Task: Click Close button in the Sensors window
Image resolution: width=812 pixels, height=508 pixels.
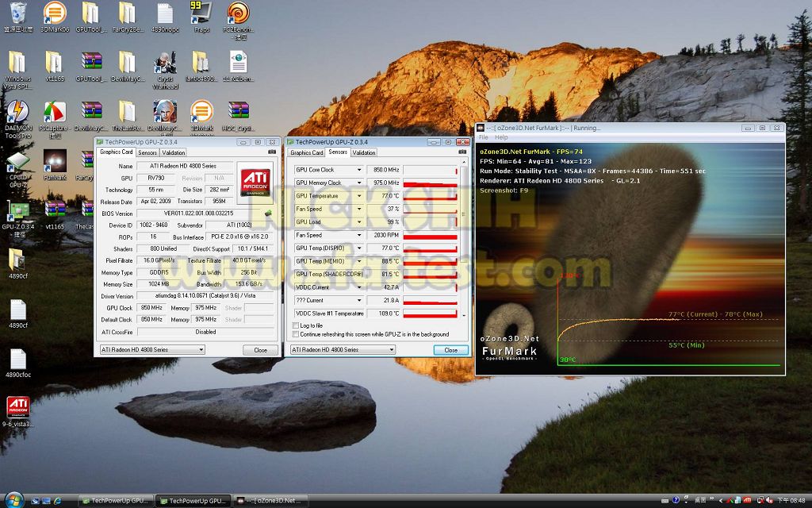Action: coord(450,350)
